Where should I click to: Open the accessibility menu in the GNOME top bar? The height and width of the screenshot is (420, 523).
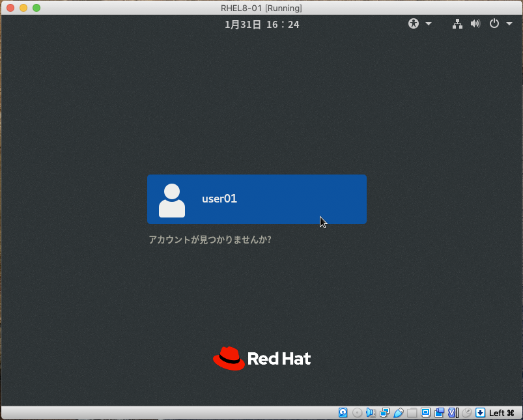(413, 23)
